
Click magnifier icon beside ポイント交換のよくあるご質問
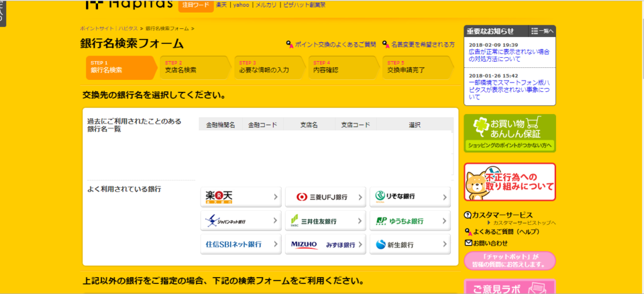click(289, 45)
